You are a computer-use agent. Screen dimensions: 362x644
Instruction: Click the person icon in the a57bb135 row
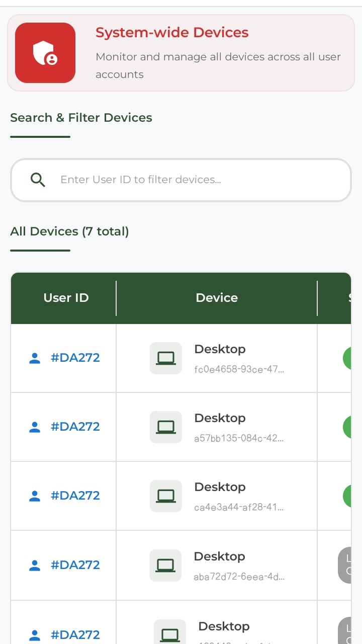point(35,427)
